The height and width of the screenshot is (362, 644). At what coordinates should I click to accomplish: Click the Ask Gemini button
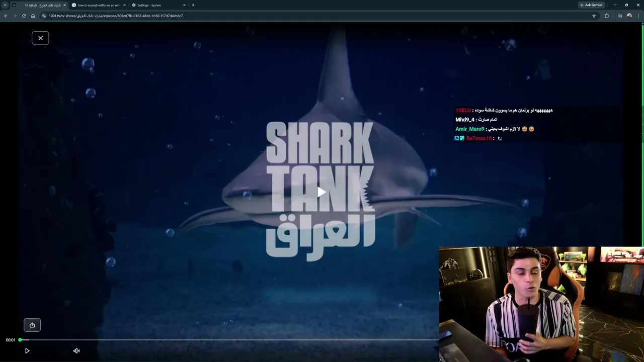(591, 5)
